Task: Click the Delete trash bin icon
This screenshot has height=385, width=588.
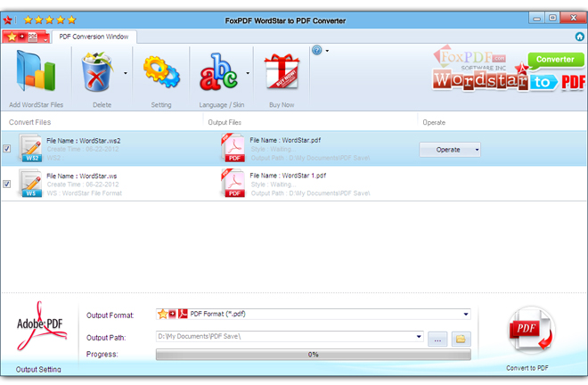Action: point(97,72)
